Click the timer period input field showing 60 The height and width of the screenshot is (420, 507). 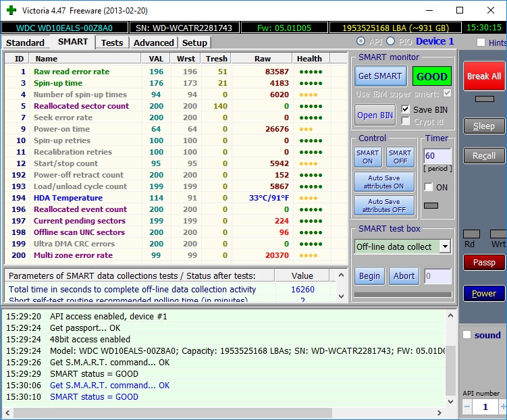click(x=437, y=156)
